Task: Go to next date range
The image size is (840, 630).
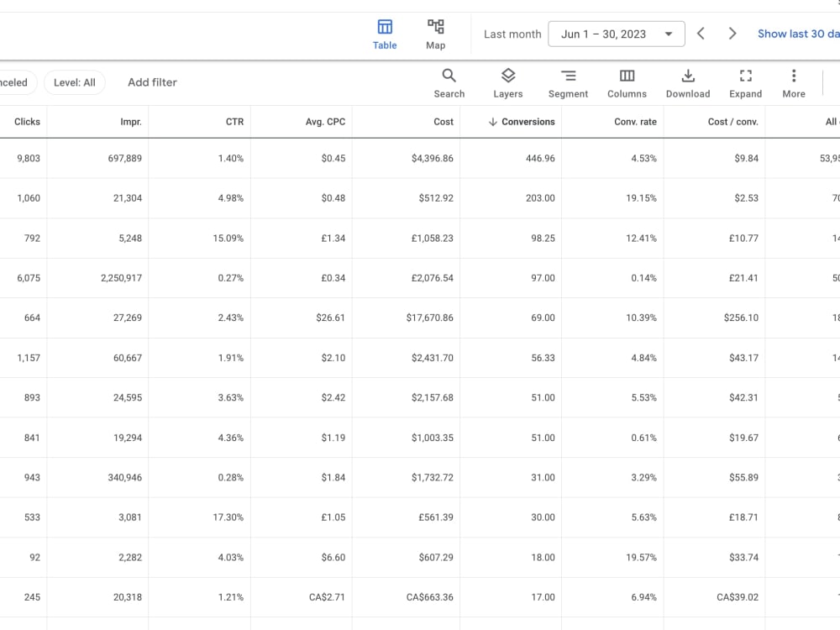Action: click(x=732, y=34)
